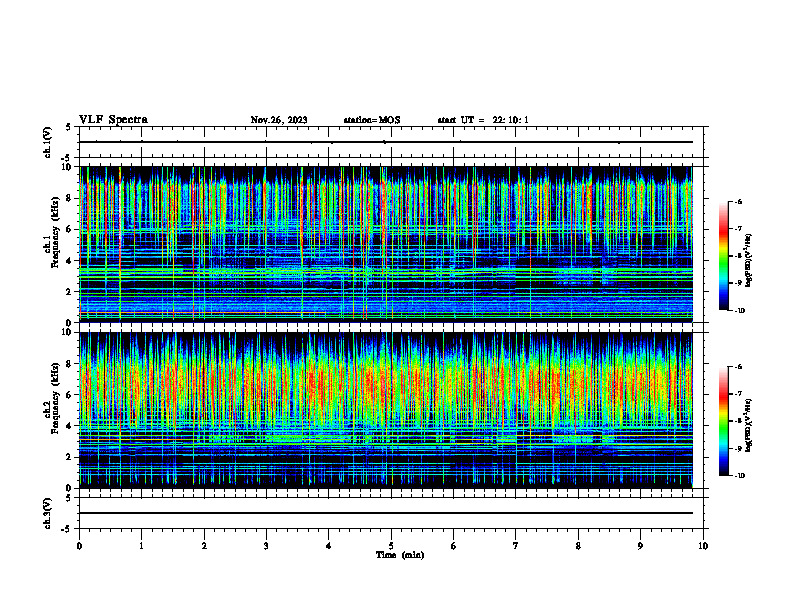Image resolution: width=792 pixels, height=612 pixels.
Task: Click the ch.1 "Frequency (kHz)" axis label
Action: pos(56,232)
